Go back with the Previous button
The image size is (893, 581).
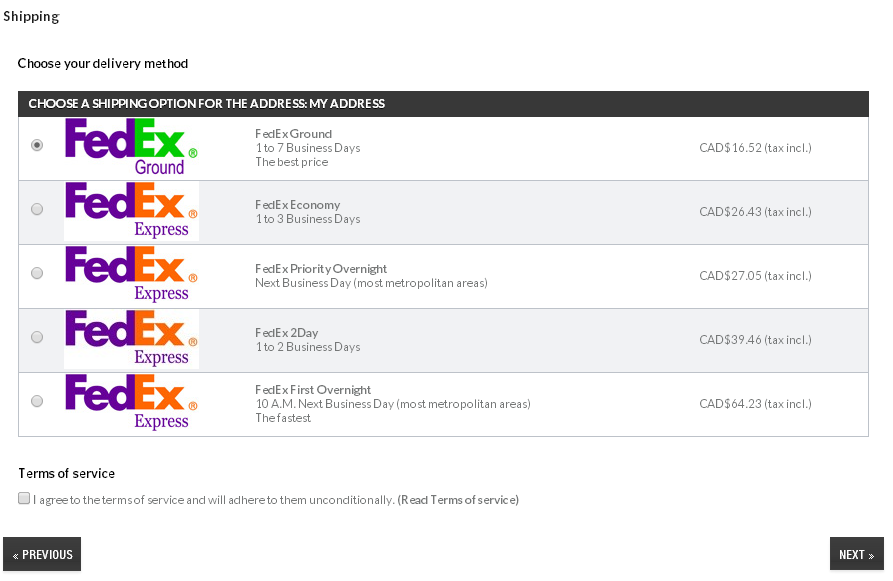[x=42, y=554]
